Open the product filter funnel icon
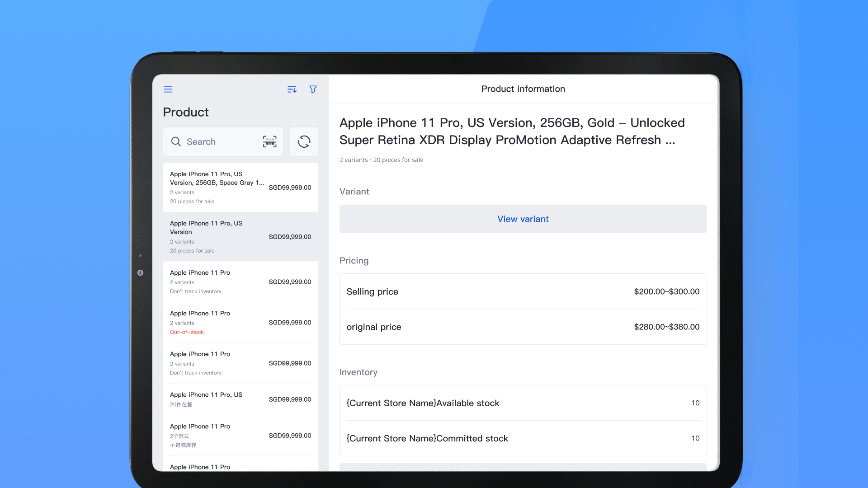This screenshot has width=868, height=488. point(313,89)
